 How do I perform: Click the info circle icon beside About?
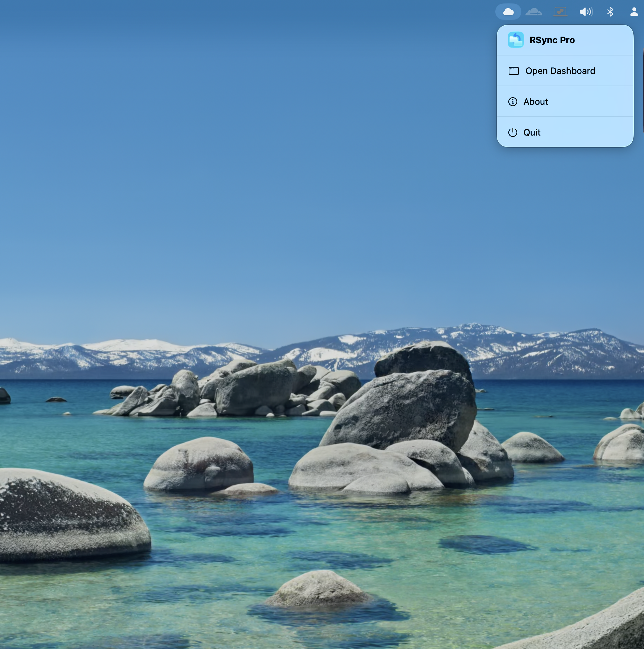(512, 102)
